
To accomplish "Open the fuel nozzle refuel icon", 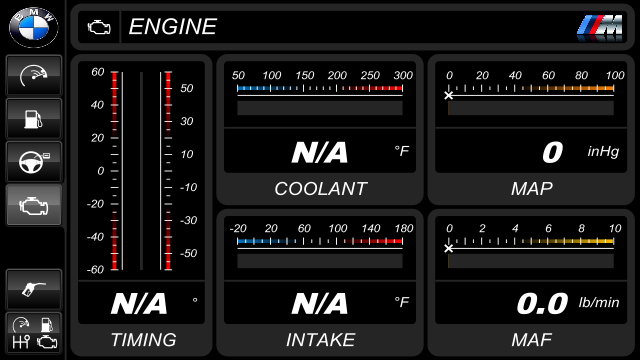I will 34,289.
